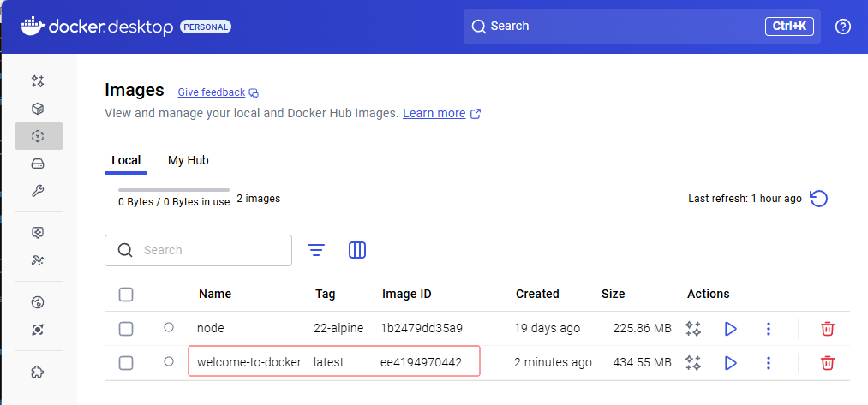Click AI sparkle icon for welcome-to-docker

click(693, 363)
